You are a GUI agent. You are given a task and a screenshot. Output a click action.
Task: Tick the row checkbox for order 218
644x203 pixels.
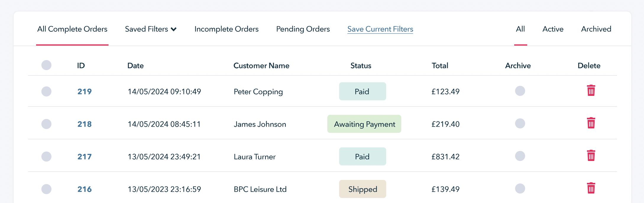(x=46, y=124)
